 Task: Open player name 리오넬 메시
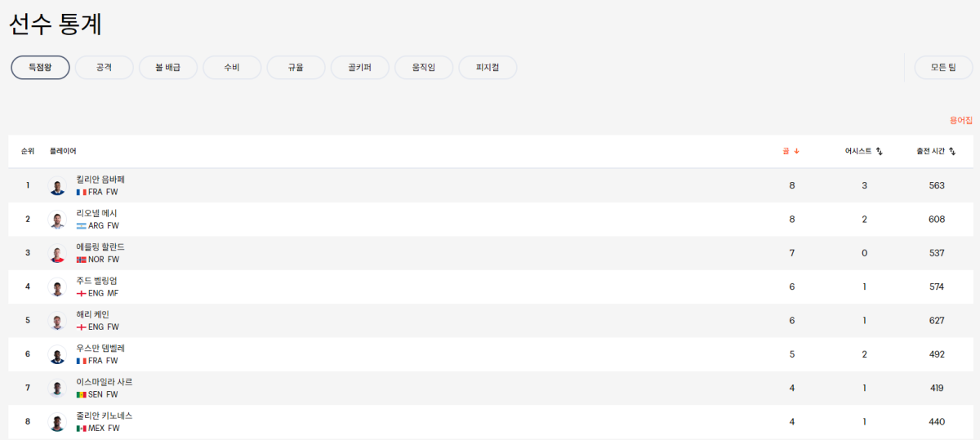coord(96,213)
